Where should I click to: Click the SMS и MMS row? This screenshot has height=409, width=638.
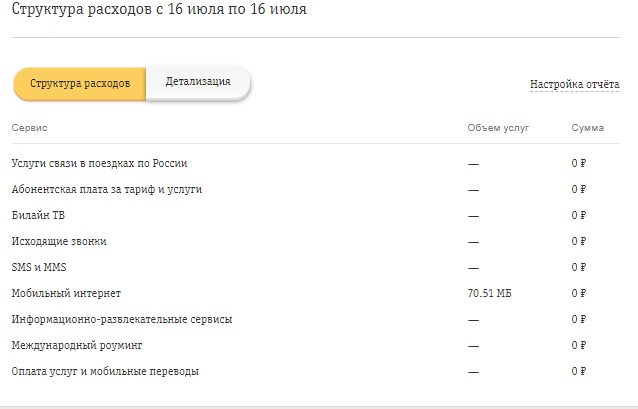(316, 267)
